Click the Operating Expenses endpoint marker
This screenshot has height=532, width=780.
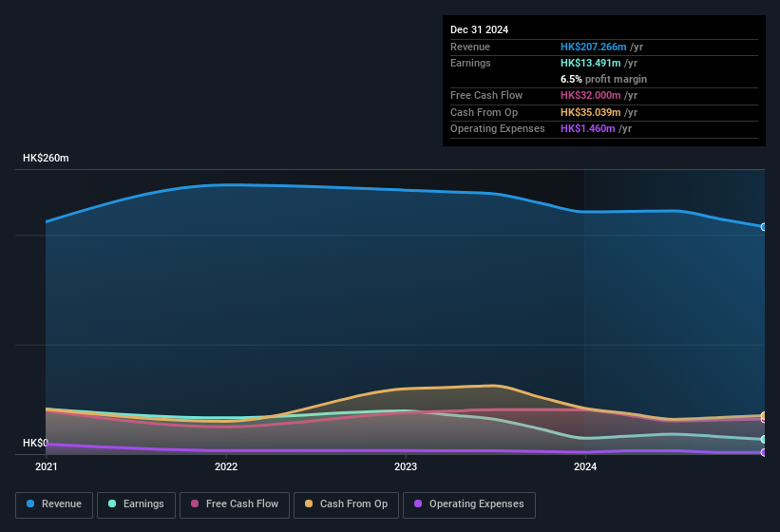pos(764,452)
